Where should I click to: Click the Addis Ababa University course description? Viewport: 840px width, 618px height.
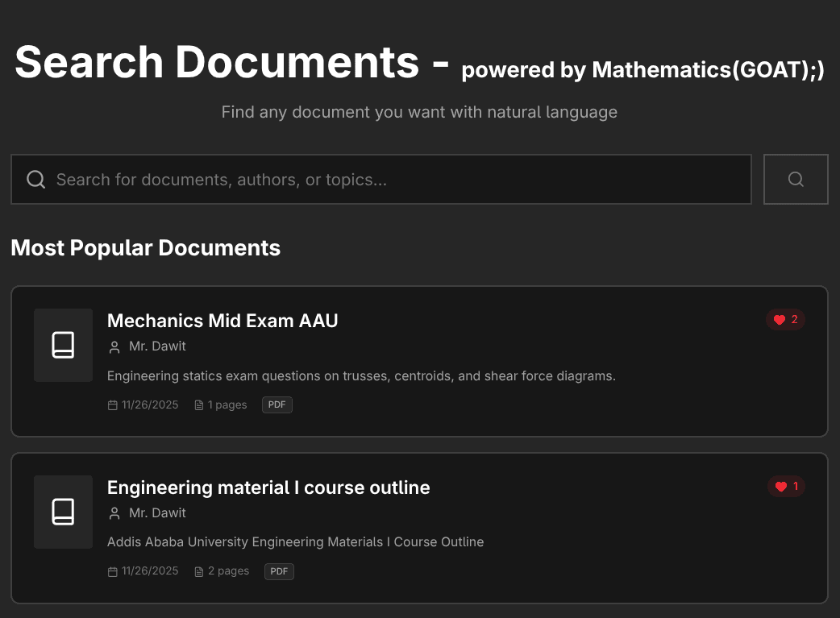(295, 542)
